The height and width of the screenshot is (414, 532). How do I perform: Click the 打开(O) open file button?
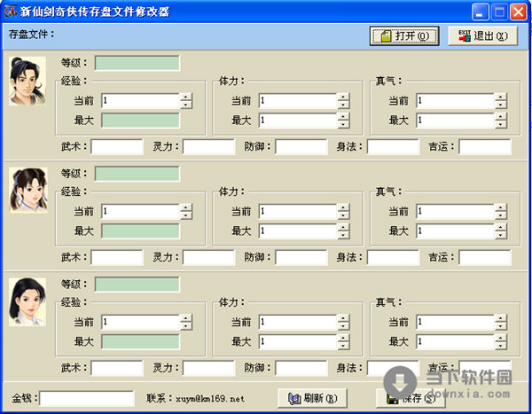(404, 36)
